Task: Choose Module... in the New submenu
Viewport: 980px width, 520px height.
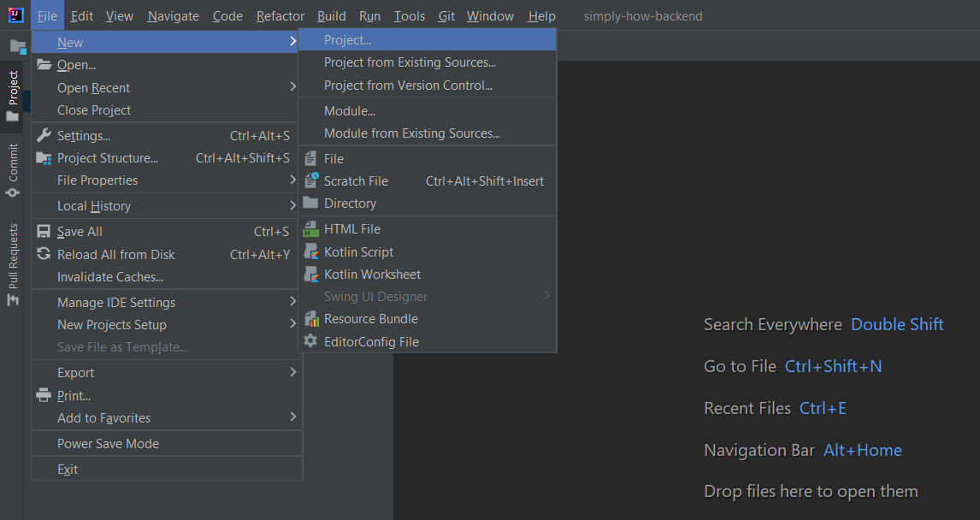Action: coord(428,110)
